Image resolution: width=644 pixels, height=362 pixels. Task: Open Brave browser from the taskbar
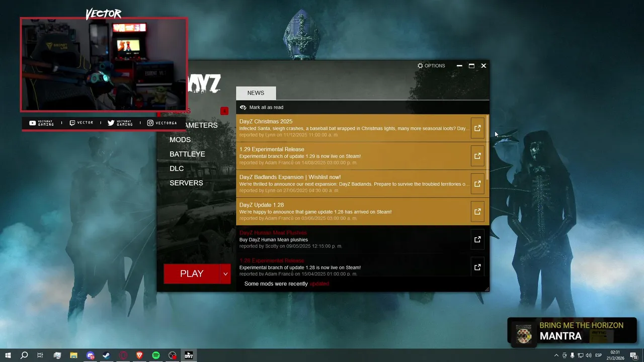point(139,355)
